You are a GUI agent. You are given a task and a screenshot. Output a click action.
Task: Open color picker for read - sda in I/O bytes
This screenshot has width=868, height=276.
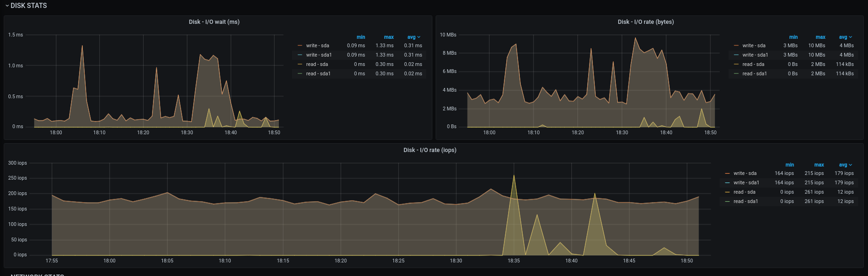736,64
